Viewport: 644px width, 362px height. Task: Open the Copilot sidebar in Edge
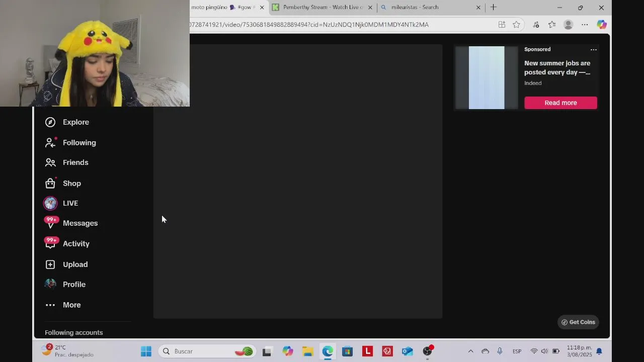[602, 25]
